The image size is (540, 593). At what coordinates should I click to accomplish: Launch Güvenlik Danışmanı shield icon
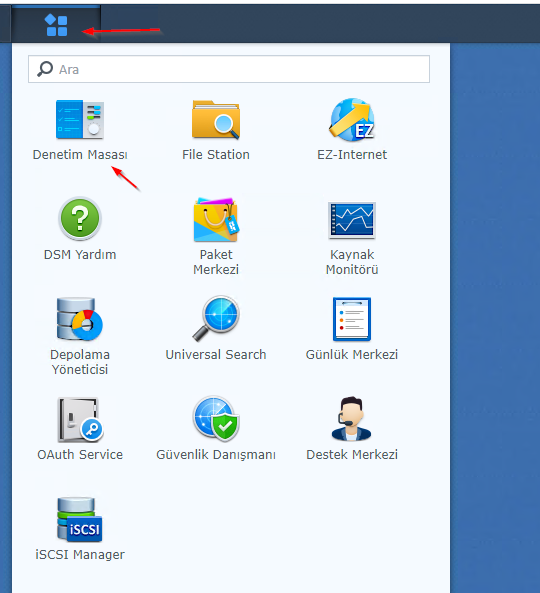click(216, 419)
